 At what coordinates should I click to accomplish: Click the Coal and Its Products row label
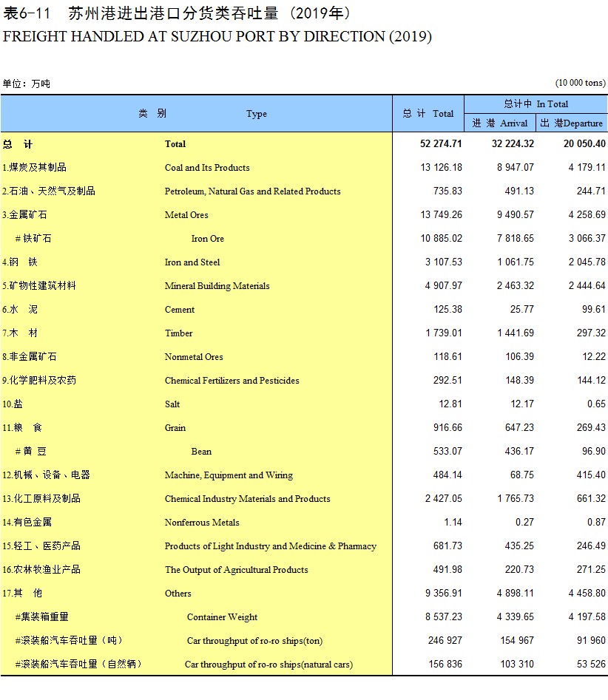coord(207,167)
